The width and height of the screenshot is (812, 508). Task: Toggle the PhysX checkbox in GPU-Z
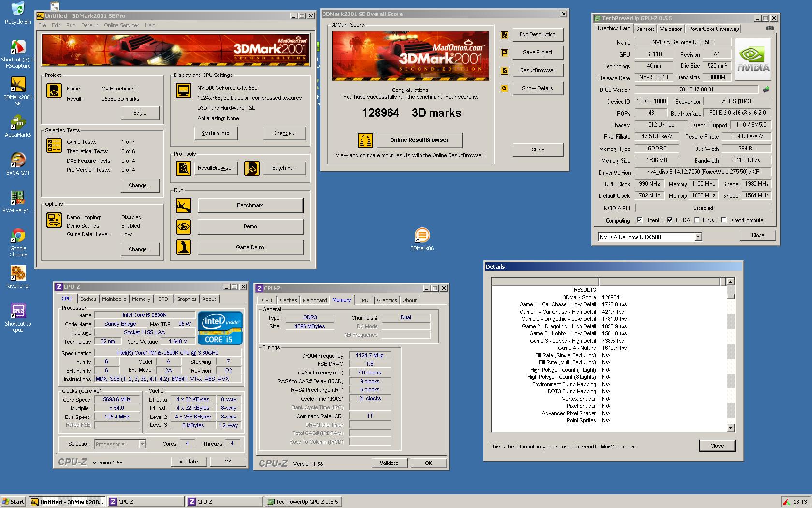[x=697, y=220]
